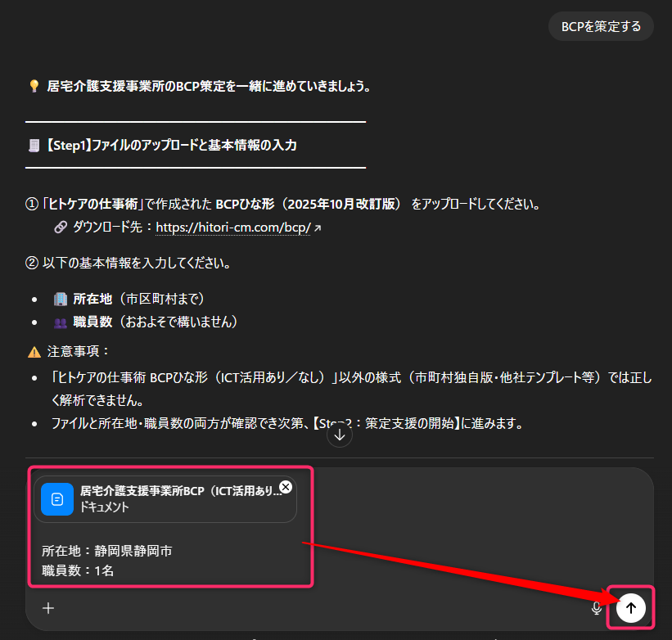Click the building emoji beside 所在地
The image size is (672, 640).
[61, 299]
